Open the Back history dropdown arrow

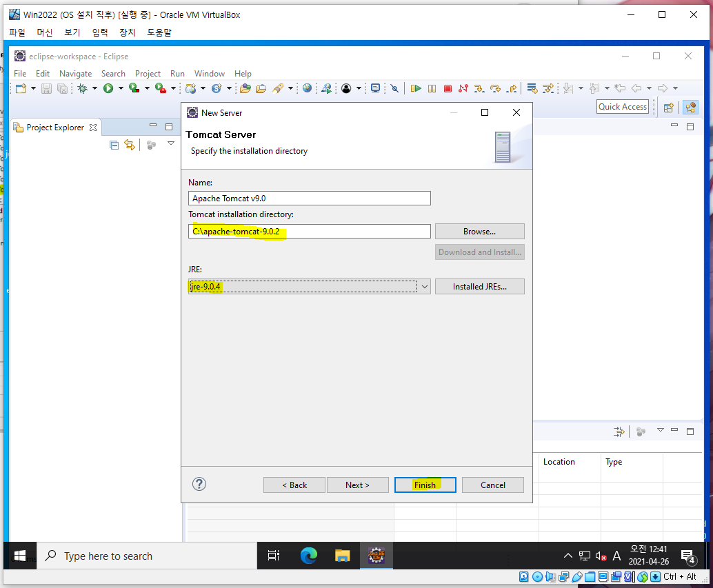click(x=649, y=88)
